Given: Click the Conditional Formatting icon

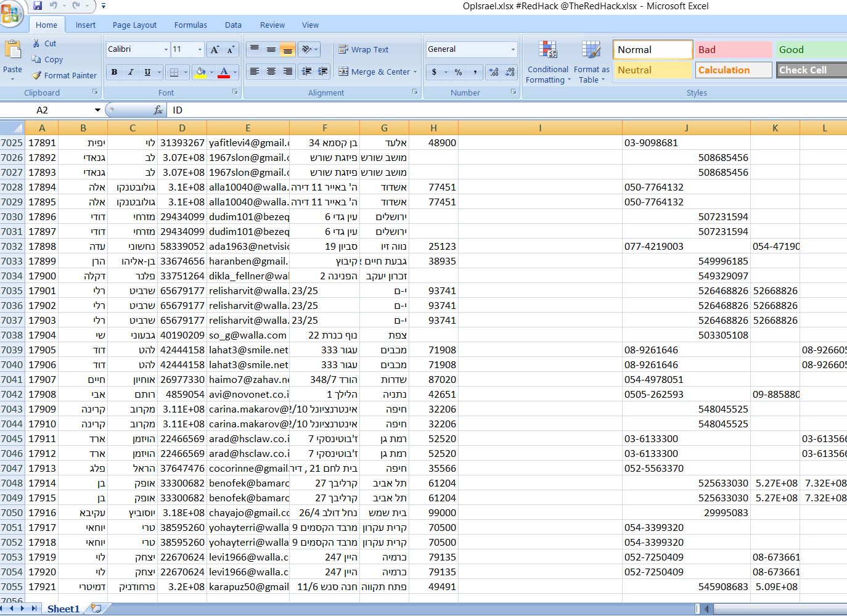Looking at the screenshot, I should pos(547,51).
